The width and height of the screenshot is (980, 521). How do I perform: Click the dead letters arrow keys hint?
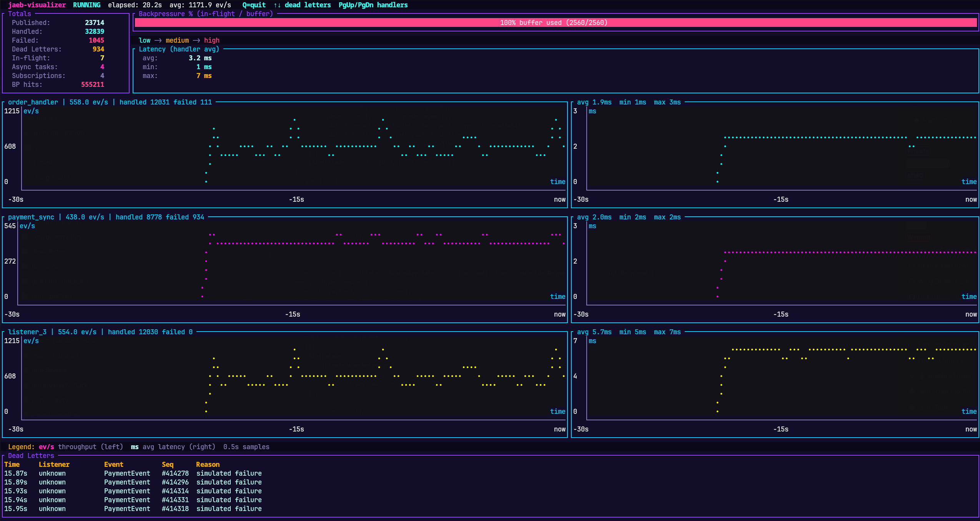(x=302, y=5)
